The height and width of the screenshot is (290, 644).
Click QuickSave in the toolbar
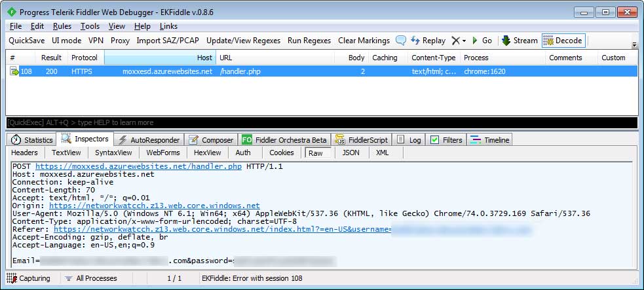click(x=27, y=41)
